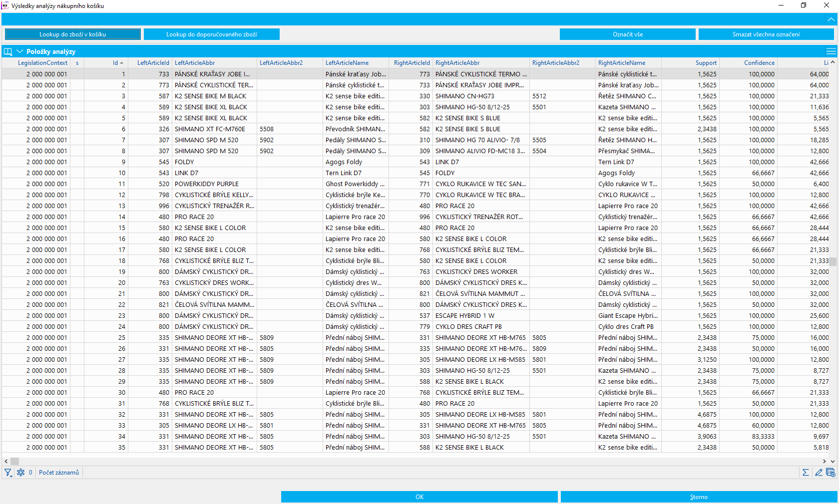Click the snowflake freeze icon in status bar

[20, 473]
